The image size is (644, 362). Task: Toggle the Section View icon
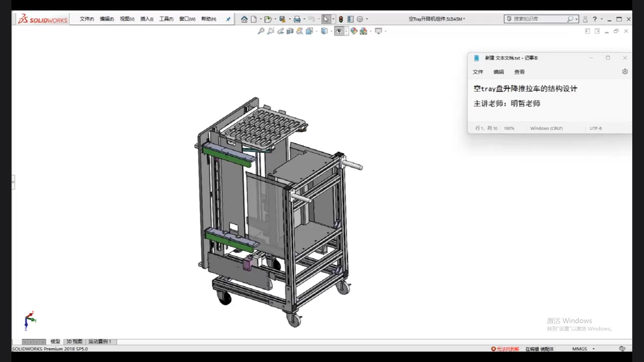click(x=290, y=31)
